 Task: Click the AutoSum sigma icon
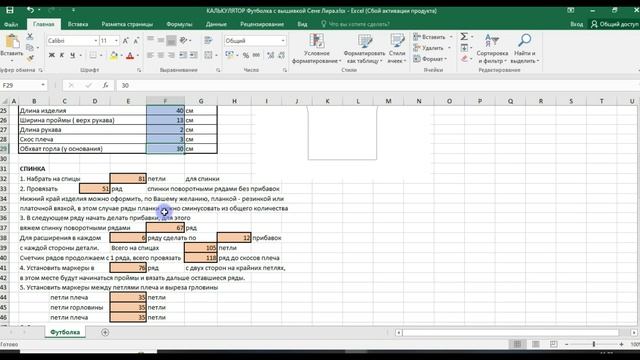(464, 37)
